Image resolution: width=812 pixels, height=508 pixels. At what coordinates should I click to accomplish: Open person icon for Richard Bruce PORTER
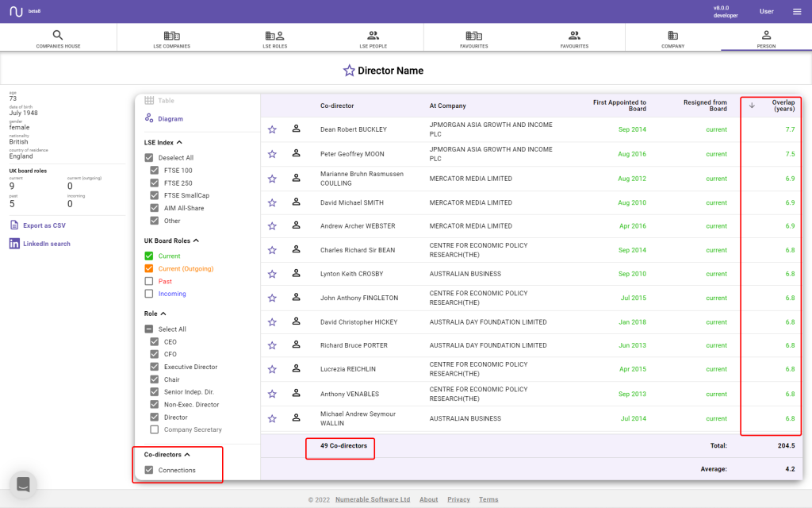click(x=297, y=344)
